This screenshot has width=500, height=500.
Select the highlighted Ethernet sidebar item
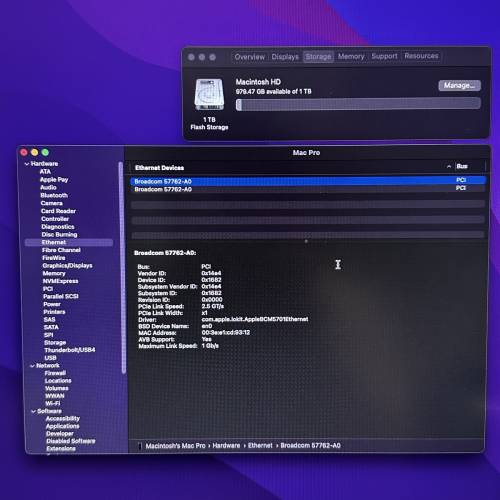tap(69, 242)
